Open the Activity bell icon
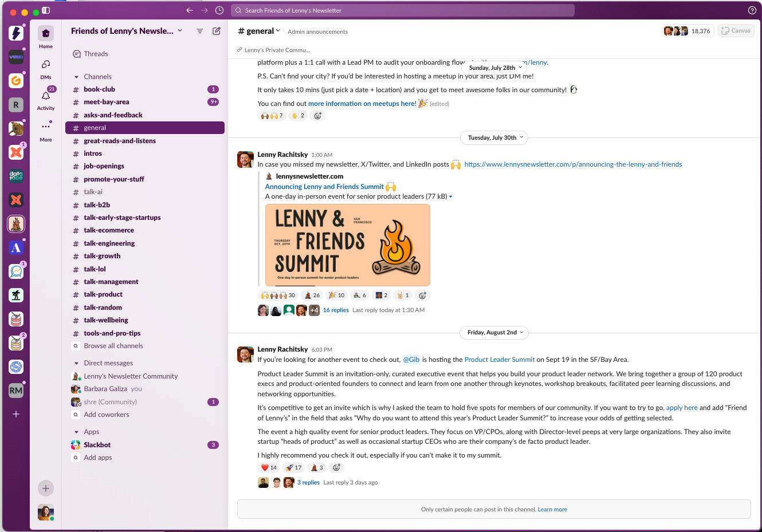The height and width of the screenshot is (532, 762). tap(46, 96)
